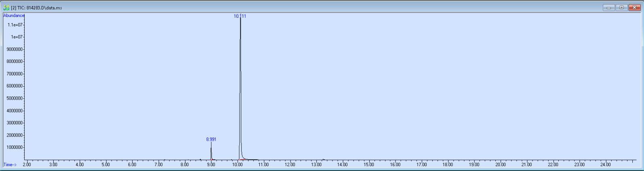Click the 12.00 tick label on time axis
This screenshot has height=171, width=644.
[x=290, y=165]
